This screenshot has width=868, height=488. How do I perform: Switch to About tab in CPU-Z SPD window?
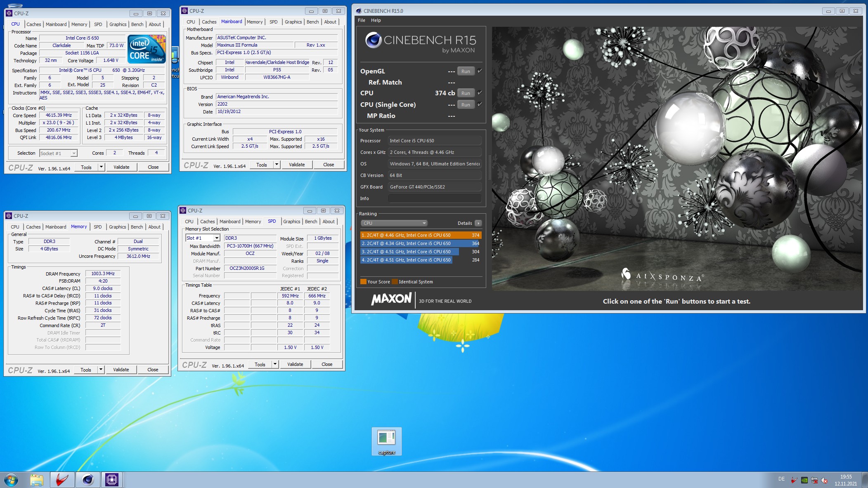tap(329, 222)
